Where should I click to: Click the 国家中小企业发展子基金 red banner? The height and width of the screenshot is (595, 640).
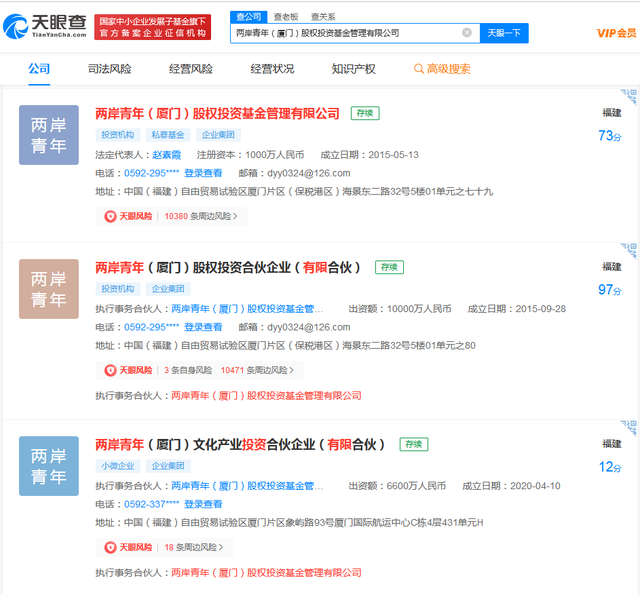153,27
